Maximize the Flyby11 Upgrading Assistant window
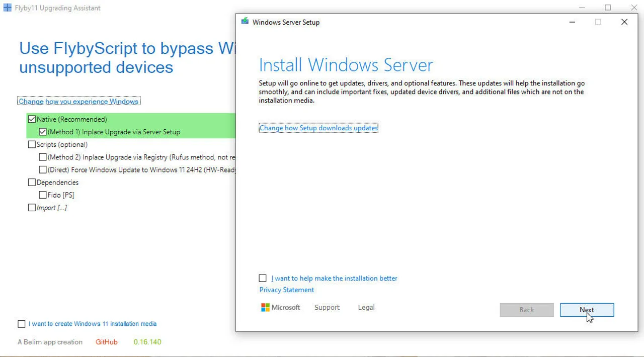 click(608, 8)
